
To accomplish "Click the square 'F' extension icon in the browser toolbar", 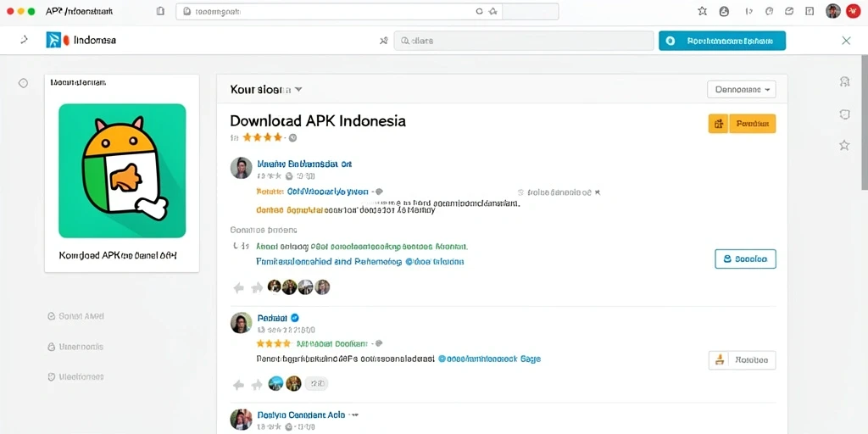I will pyautogui.click(x=810, y=11).
